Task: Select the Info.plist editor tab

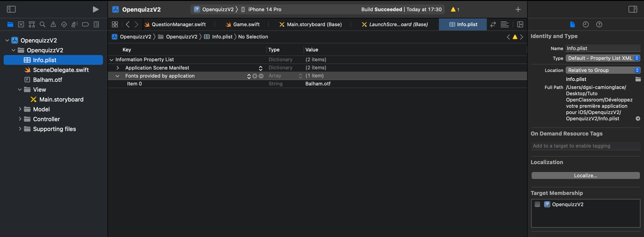Action: [463, 24]
